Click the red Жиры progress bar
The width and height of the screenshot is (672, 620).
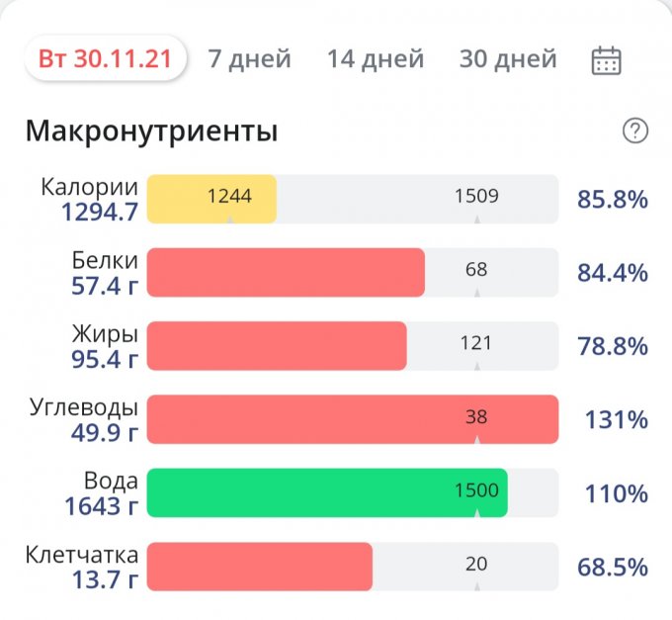pyautogui.click(x=277, y=346)
